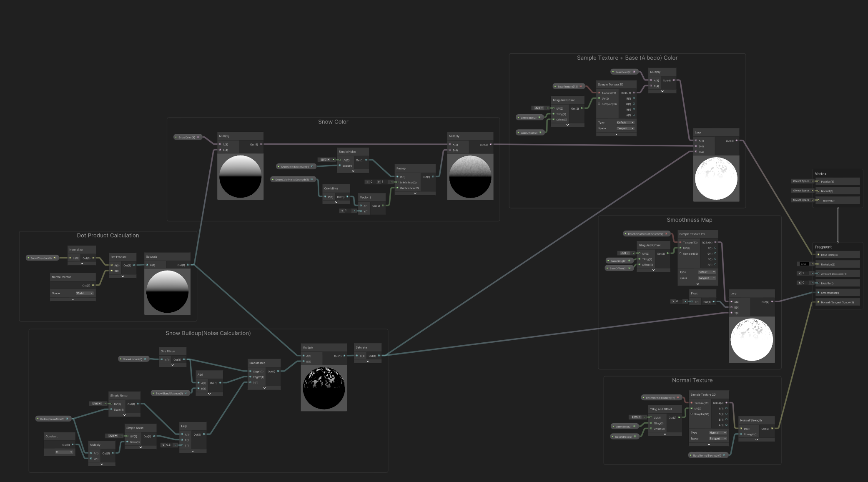Toggle the Smoothstep node's preview chevron
The image size is (868, 482).
pos(264,388)
